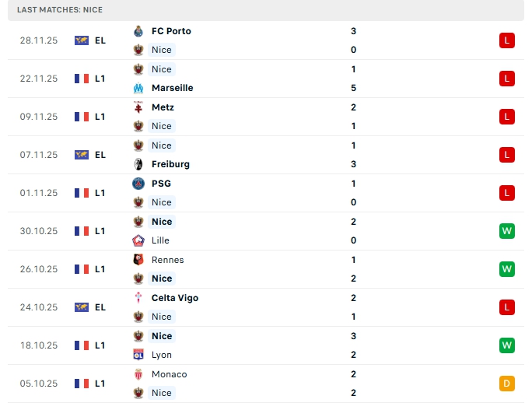The width and height of the screenshot is (532, 403).
Task: Click the Freiburg club crest
Action: (x=138, y=164)
